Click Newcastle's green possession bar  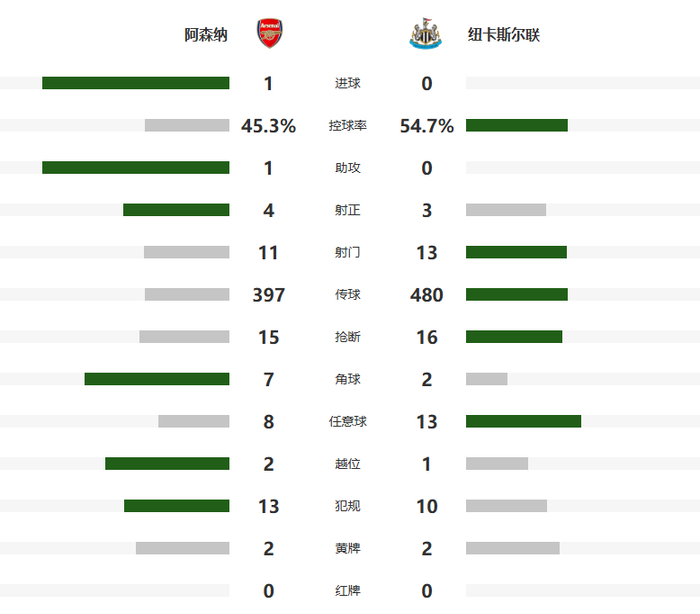(x=516, y=126)
